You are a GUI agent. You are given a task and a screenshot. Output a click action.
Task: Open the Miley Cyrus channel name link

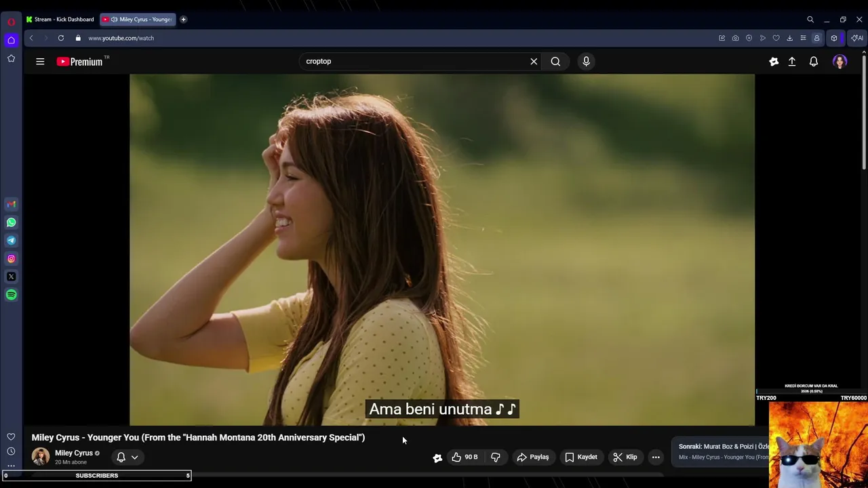tap(74, 453)
